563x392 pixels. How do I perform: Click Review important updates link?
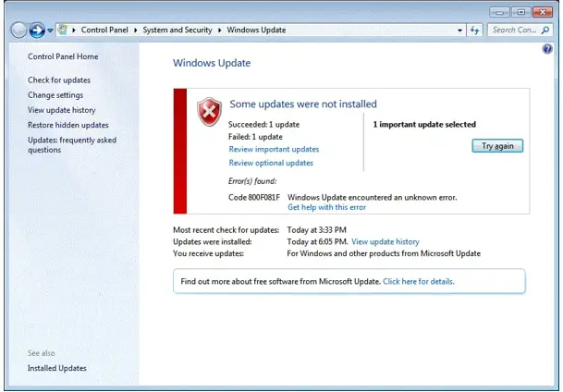click(274, 150)
